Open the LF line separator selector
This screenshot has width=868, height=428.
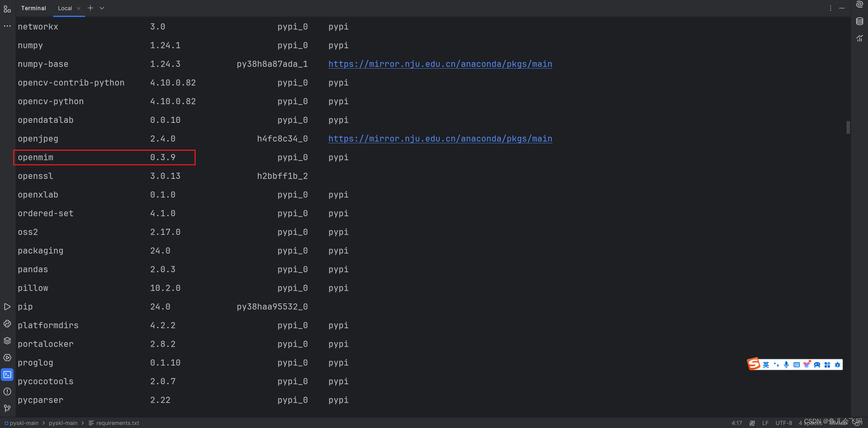pyautogui.click(x=765, y=423)
